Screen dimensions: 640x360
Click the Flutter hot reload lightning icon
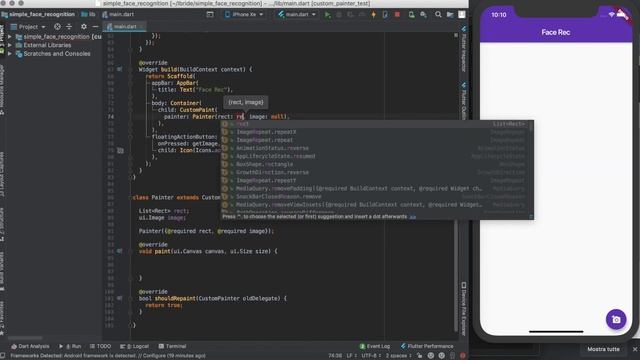373,15
